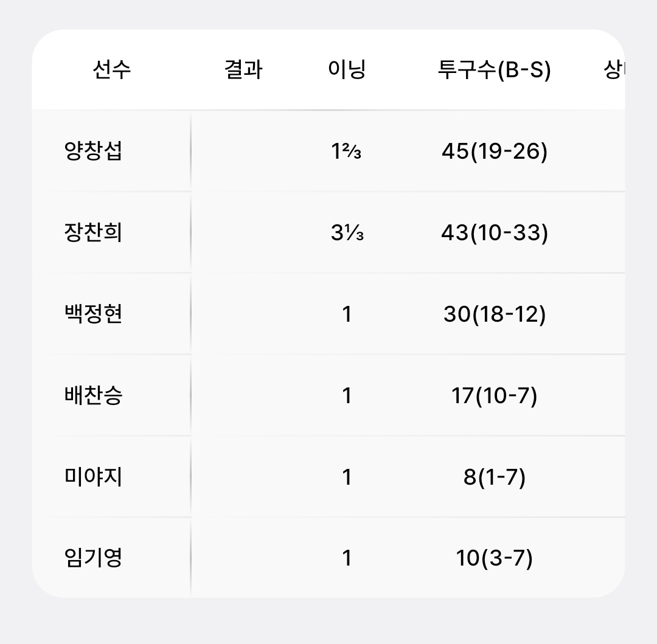Click pitch count 45(19-26)
The height and width of the screenshot is (644, 657).
pyautogui.click(x=494, y=151)
